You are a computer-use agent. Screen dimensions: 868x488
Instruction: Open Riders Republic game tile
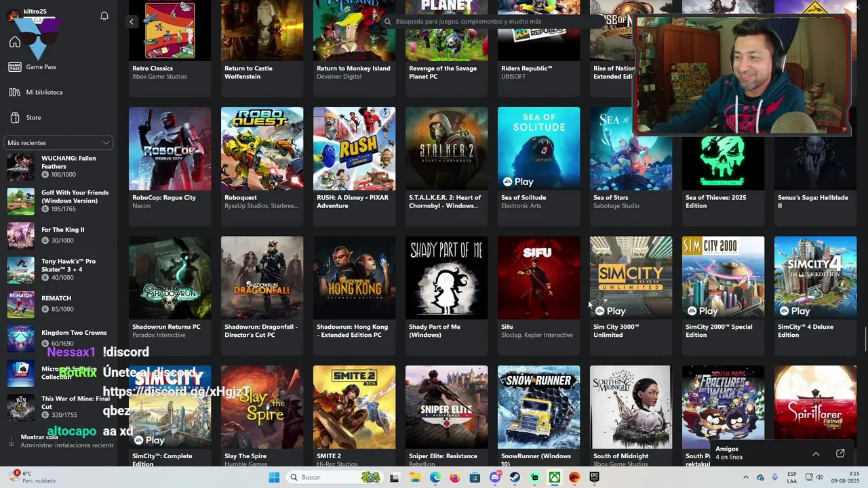click(539, 47)
